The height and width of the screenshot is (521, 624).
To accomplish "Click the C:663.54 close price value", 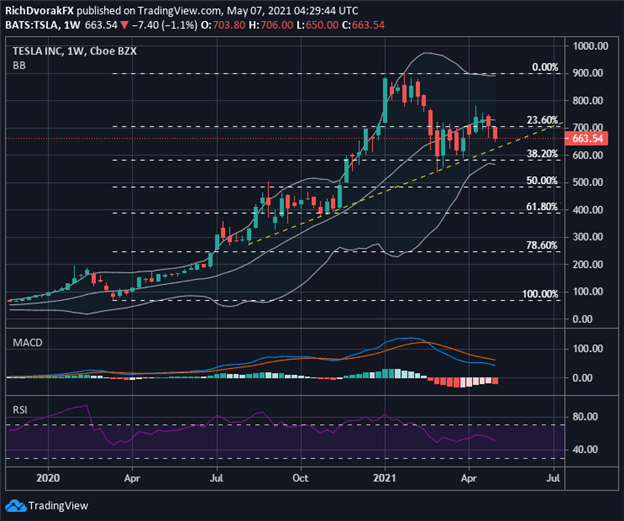I will coord(363,25).
